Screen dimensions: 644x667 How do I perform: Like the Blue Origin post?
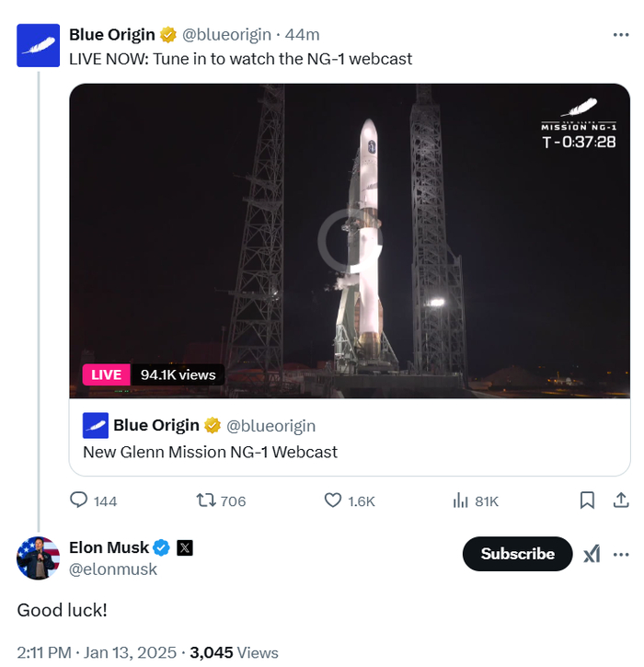(x=334, y=500)
